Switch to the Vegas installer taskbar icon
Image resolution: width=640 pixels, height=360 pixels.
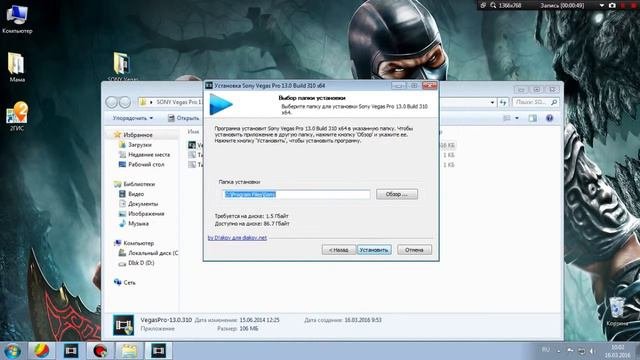(159, 351)
